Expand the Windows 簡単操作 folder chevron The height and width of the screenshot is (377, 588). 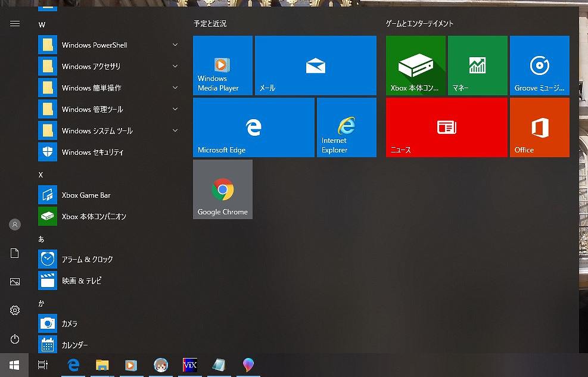click(175, 88)
